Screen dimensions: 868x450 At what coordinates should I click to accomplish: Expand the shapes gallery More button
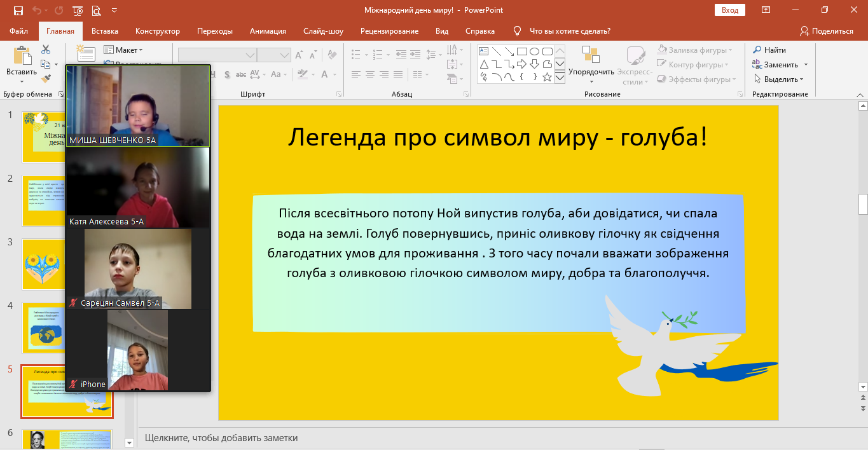coord(560,77)
